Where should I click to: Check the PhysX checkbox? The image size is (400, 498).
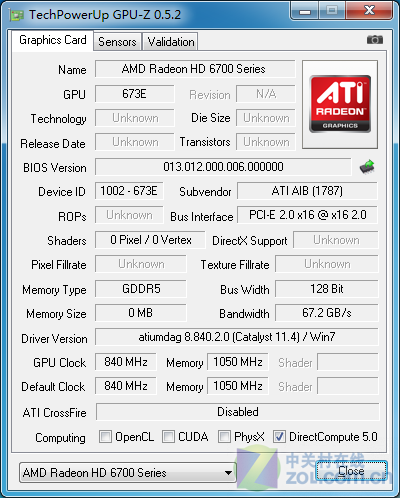224,436
